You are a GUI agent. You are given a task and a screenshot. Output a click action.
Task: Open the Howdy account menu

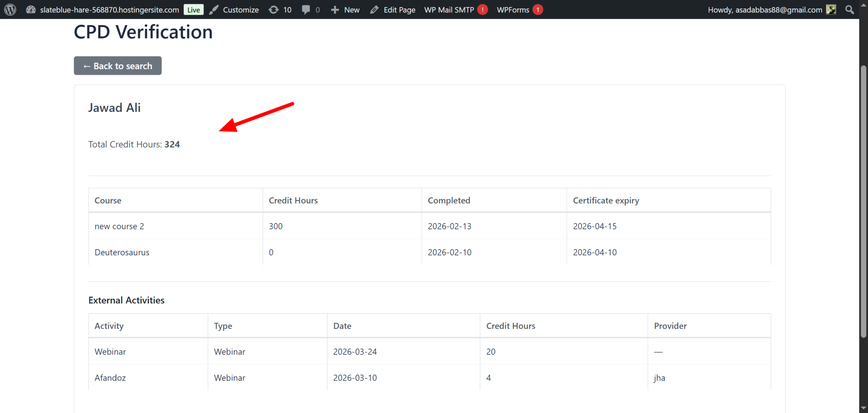(x=765, y=9)
